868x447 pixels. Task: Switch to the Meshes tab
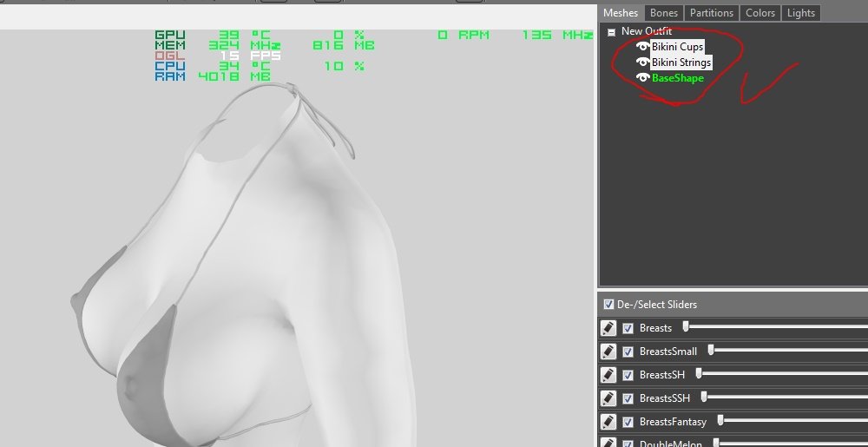[621, 13]
